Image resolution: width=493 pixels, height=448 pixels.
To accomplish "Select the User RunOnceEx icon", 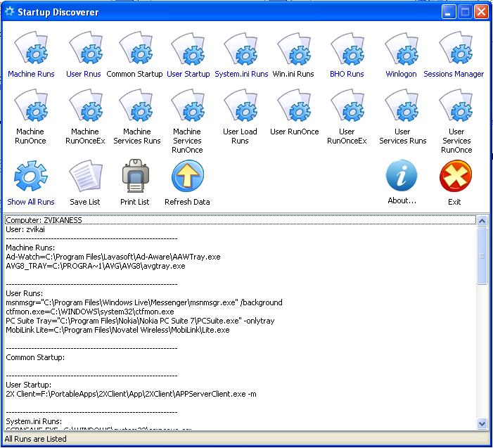I will point(347,105).
